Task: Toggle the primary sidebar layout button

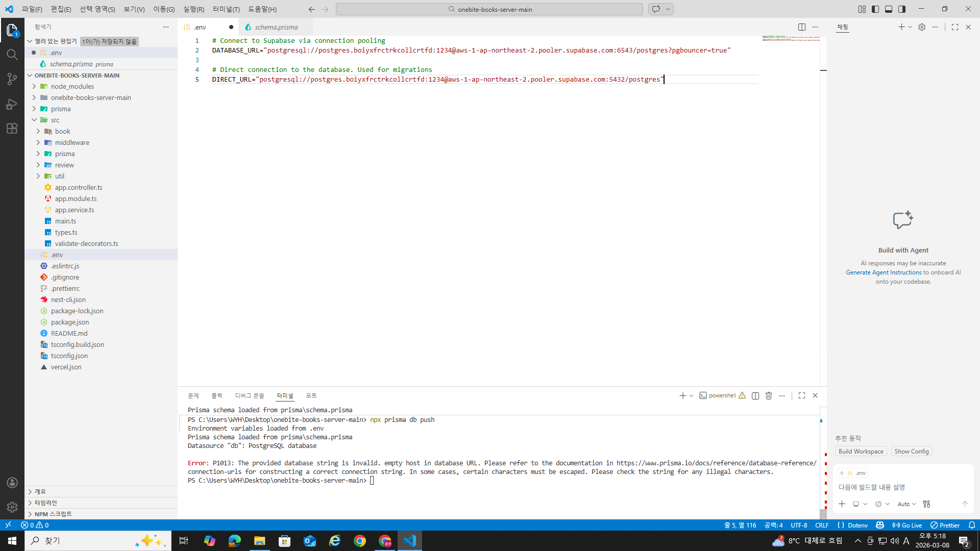Action: (x=875, y=9)
